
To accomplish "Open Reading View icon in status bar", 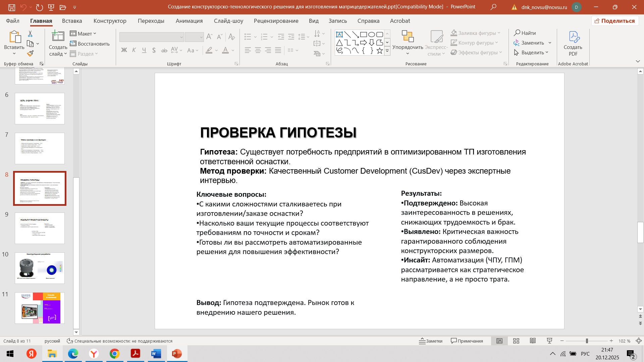I will pos(533,341).
